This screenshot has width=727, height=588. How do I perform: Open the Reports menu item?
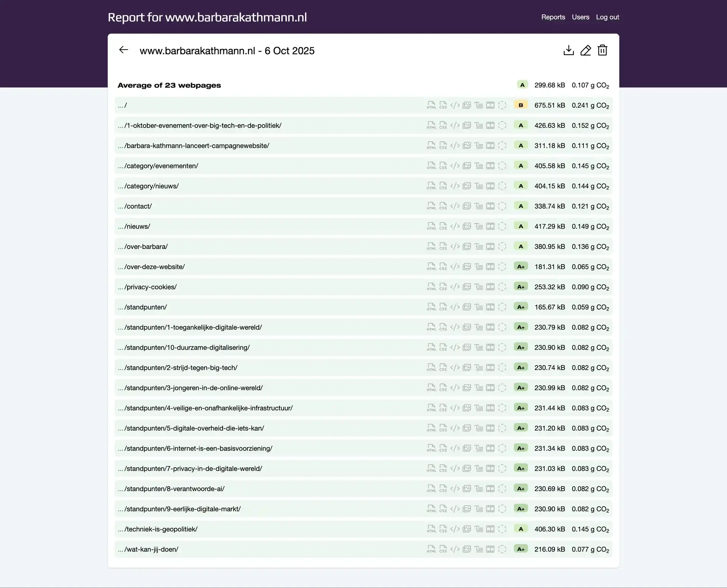click(x=553, y=17)
